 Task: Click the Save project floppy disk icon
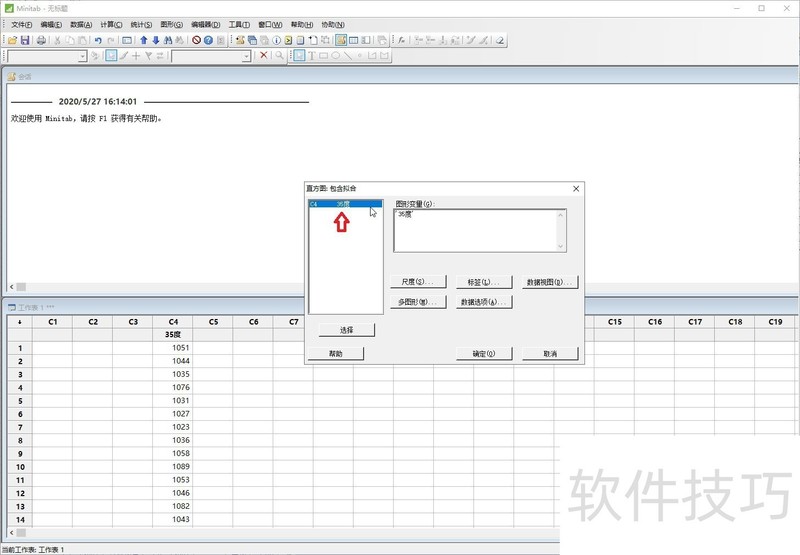pyautogui.click(x=24, y=40)
